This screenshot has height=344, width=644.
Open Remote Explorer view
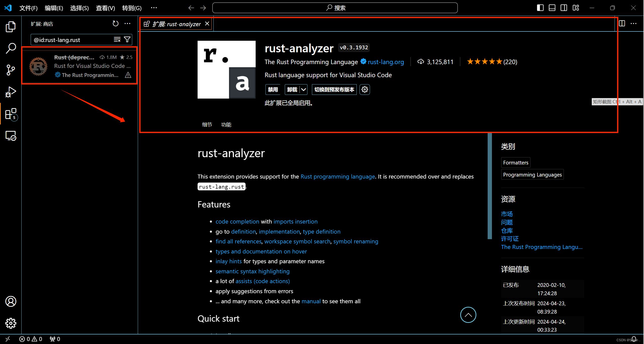pyautogui.click(x=11, y=136)
